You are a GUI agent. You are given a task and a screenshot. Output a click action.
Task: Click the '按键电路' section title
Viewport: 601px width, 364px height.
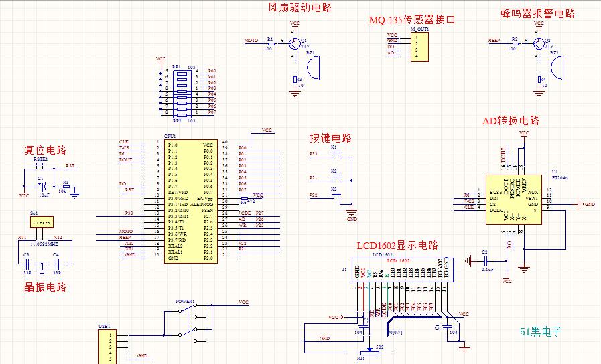click(x=331, y=138)
